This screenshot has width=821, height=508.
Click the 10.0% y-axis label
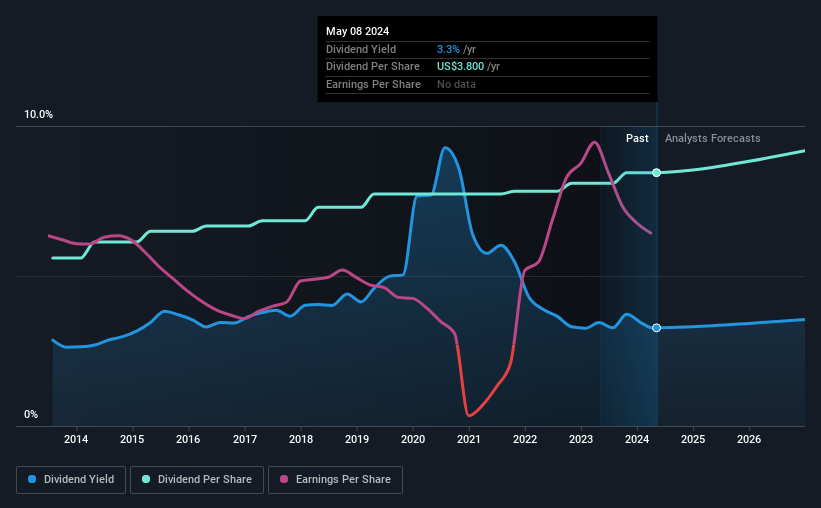39,115
